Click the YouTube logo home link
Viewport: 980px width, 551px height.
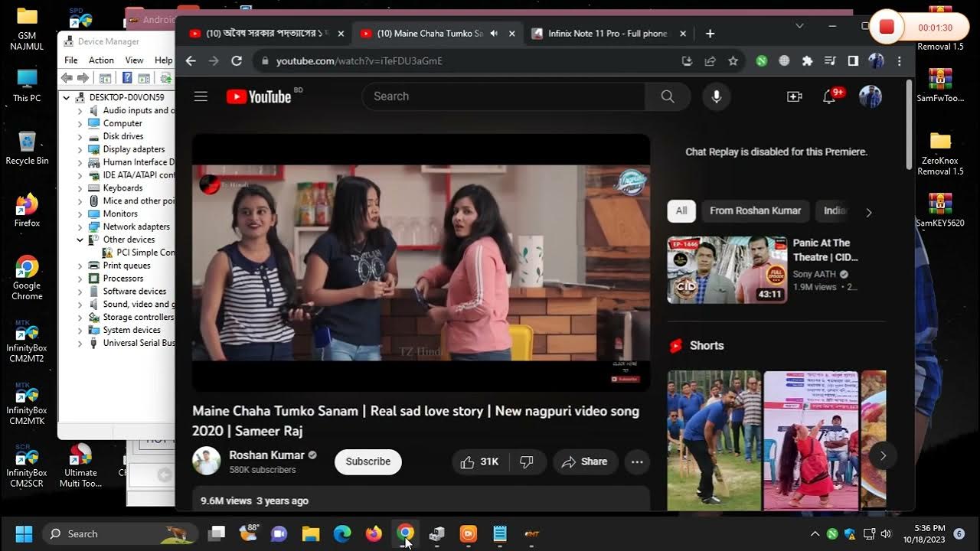[259, 96]
